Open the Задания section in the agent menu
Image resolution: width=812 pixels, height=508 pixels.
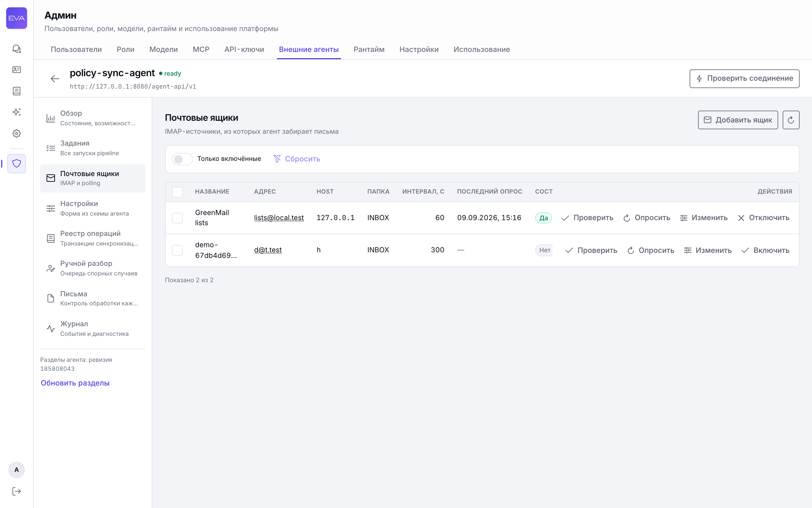(92, 148)
